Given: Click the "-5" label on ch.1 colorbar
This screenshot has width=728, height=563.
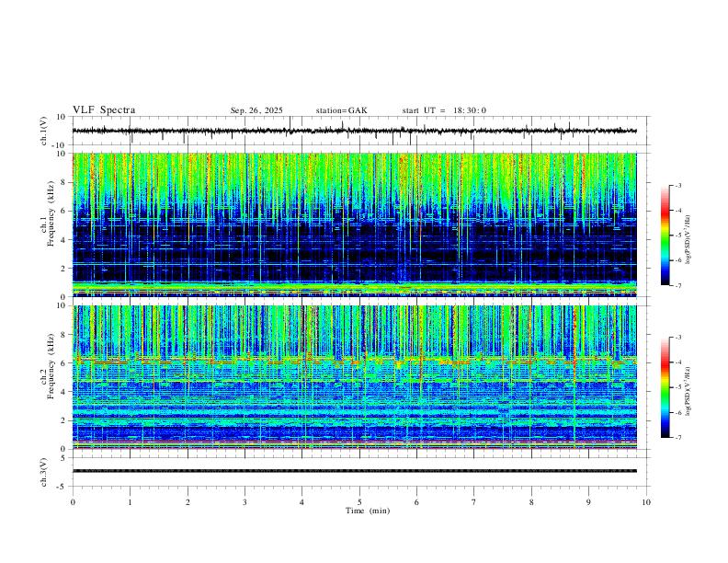Looking at the screenshot, I should pyautogui.click(x=678, y=236).
